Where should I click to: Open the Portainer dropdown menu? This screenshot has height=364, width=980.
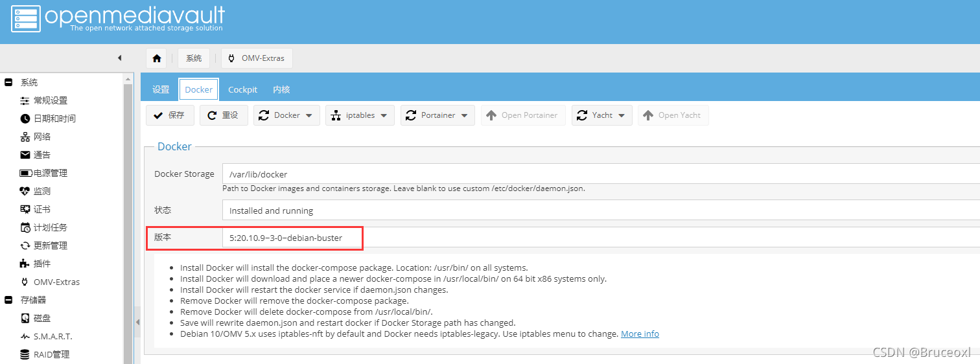(x=437, y=115)
